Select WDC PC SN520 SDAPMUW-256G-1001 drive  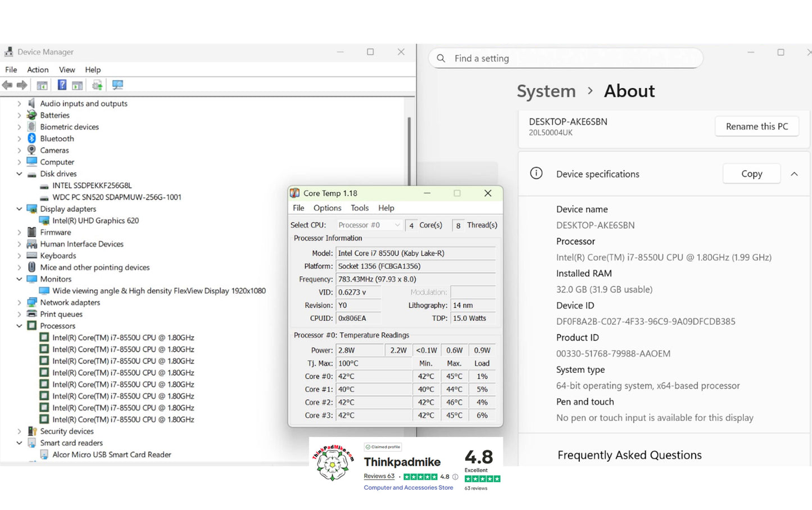coord(116,197)
